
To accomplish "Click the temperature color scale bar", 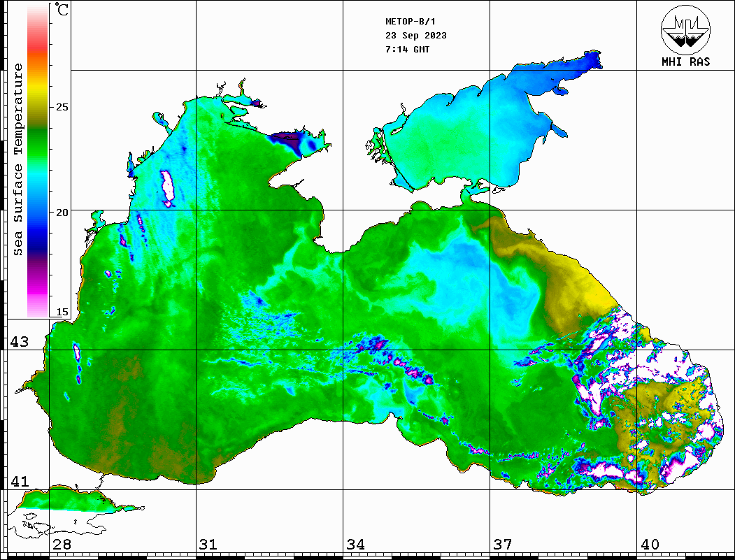I will click(x=38, y=161).
